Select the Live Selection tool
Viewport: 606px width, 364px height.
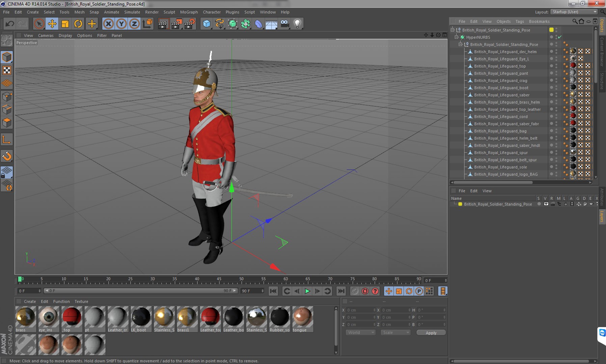pos(39,24)
